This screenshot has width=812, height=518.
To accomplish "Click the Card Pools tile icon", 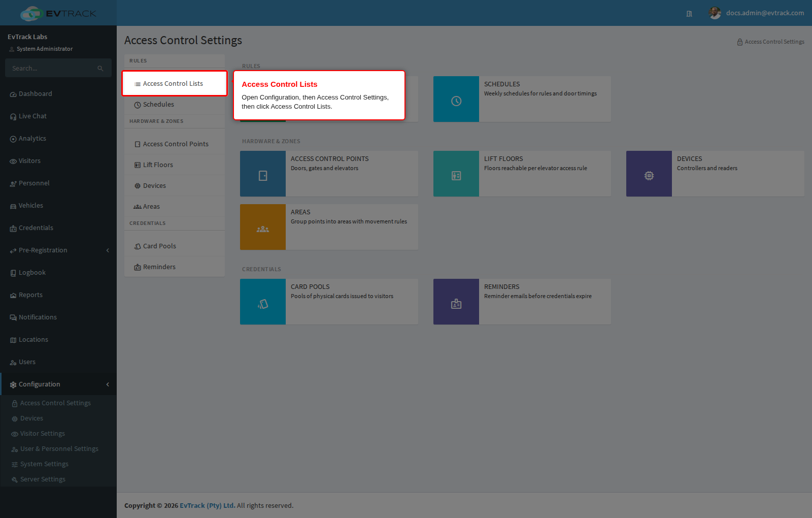I will (x=263, y=304).
